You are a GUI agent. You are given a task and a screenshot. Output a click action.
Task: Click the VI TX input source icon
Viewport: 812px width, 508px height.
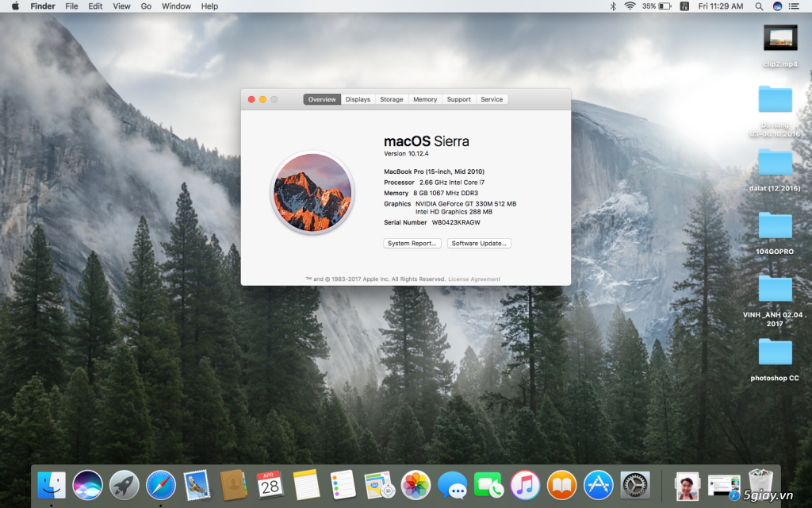tap(684, 6)
